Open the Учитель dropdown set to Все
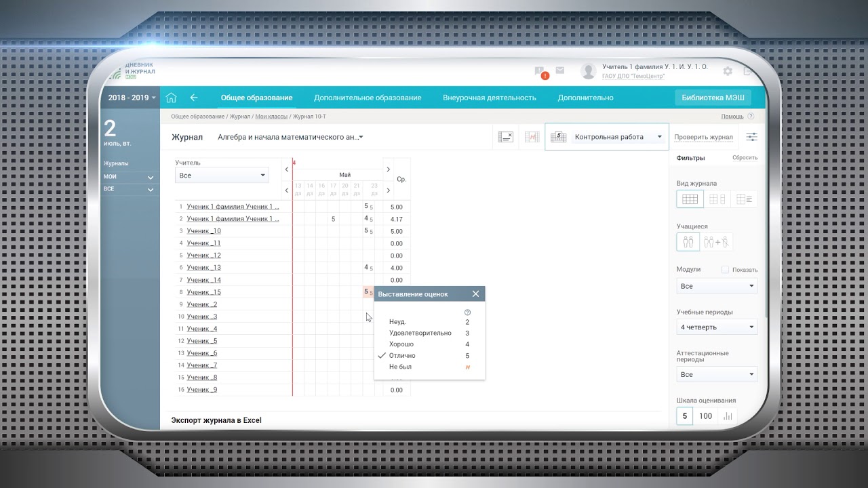Screen dimensions: 868x488 click(222, 176)
